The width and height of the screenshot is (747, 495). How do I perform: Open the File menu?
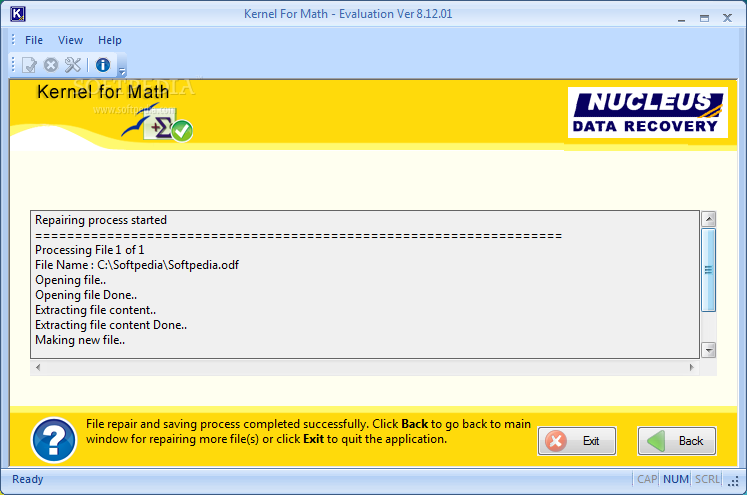pos(34,40)
